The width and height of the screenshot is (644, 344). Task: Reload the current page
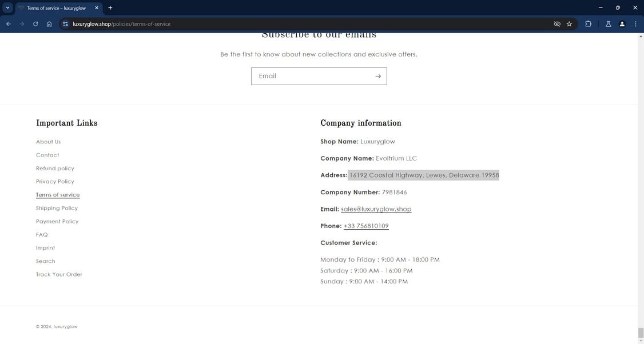point(35,24)
